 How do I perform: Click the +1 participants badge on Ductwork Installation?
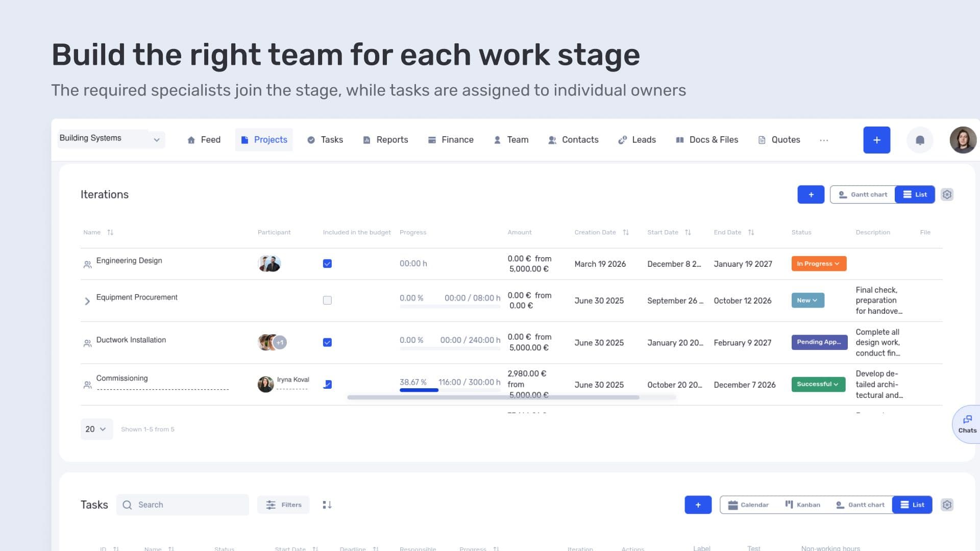pos(280,342)
